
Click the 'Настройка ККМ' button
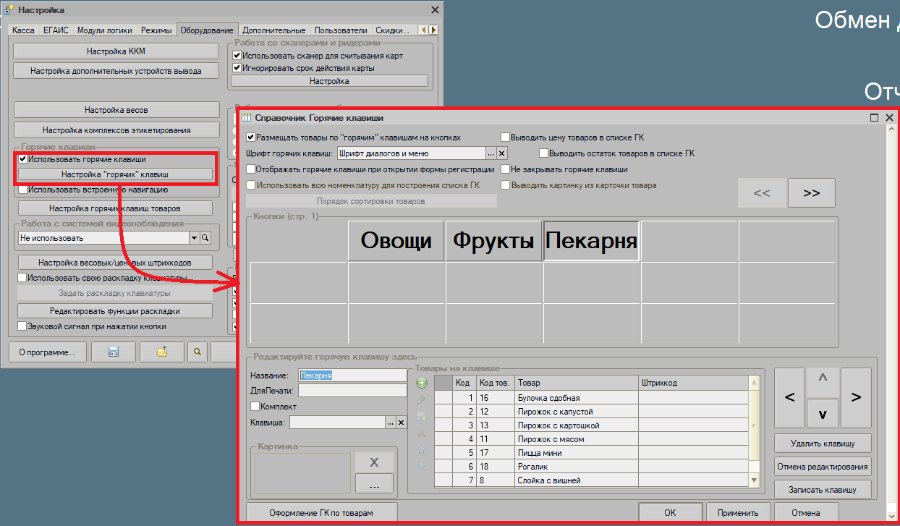coord(116,51)
